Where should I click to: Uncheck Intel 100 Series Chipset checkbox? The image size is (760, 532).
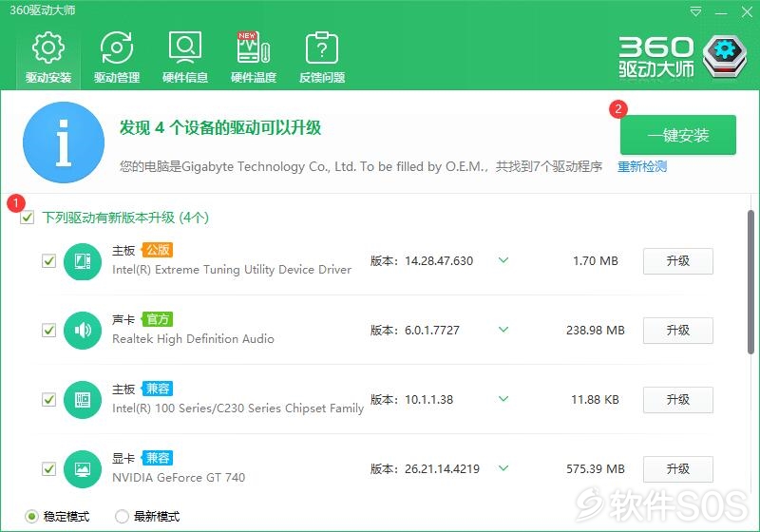tap(49, 400)
